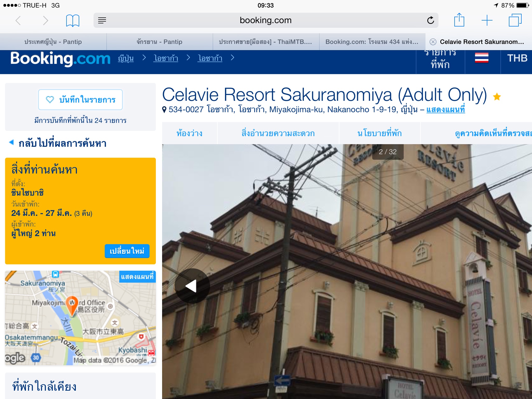Click Celavie Resort Sakuranomiya title

pyautogui.click(x=324, y=95)
